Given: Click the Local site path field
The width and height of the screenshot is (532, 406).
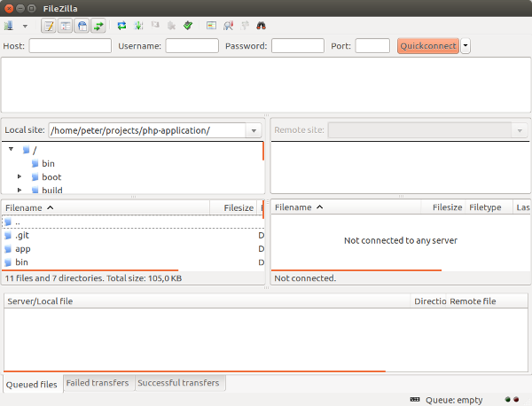Looking at the screenshot, I should [147, 130].
